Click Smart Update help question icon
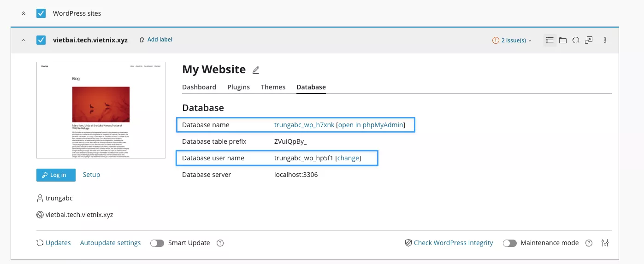The height and width of the screenshot is (264, 644). pyautogui.click(x=220, y=243)
